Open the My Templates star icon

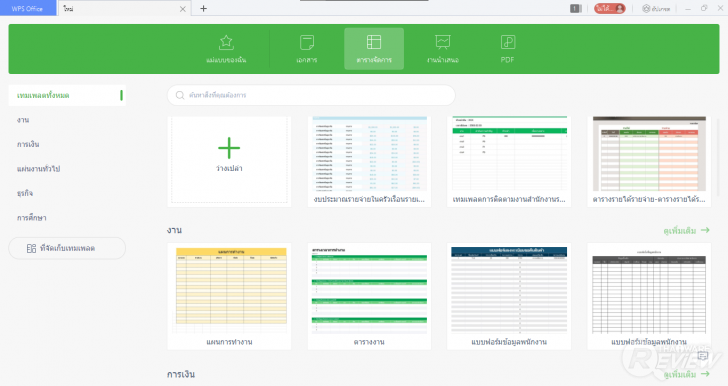pyautogui.click(x=226, y=43)
